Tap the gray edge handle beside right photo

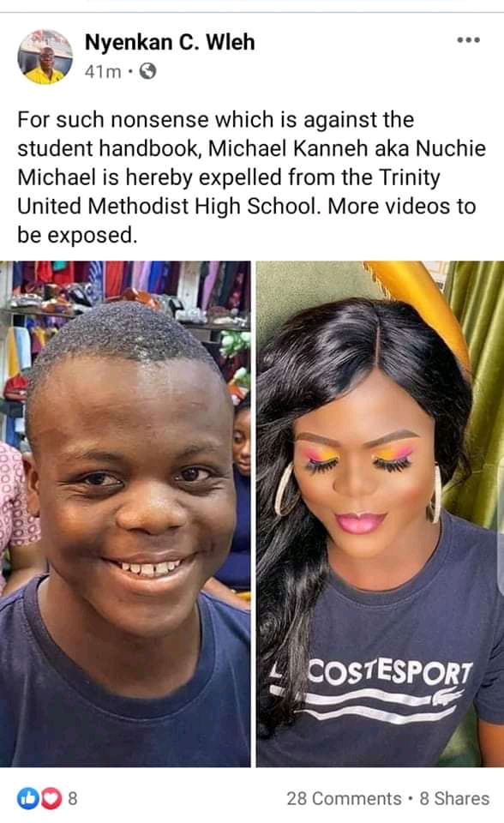click(501, 525)
